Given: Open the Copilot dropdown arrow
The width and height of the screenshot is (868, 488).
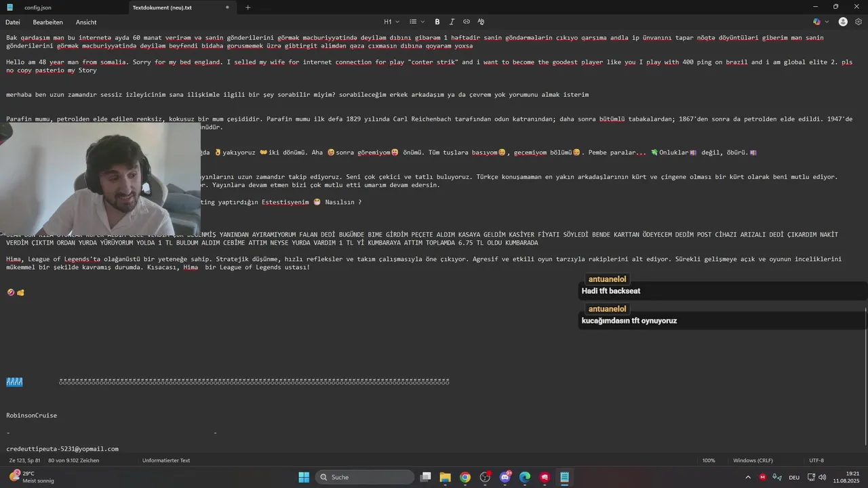Looking at the screenshot, I should point(827,22).
